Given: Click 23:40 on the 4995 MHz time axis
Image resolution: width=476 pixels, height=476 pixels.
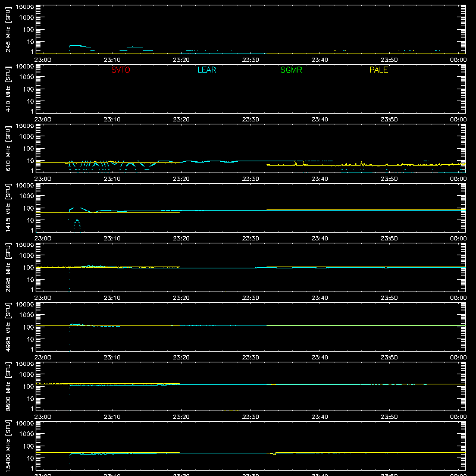Looking at the screenshot, I should click(x=320, y=358).
